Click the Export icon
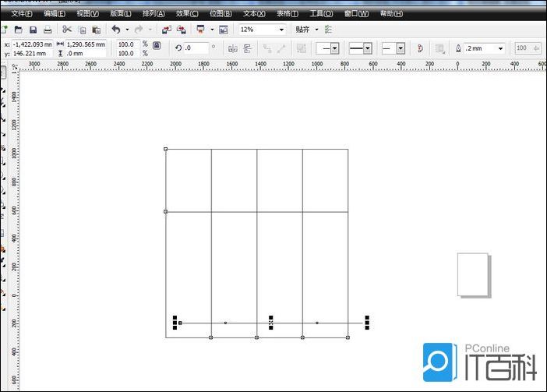 pos(182,30)
